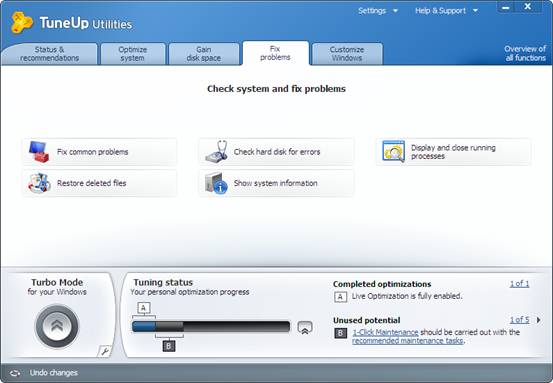This screenshot has width=553, height=383.
Task: Open the Help & Support dropdown
Action: (446, 11)
